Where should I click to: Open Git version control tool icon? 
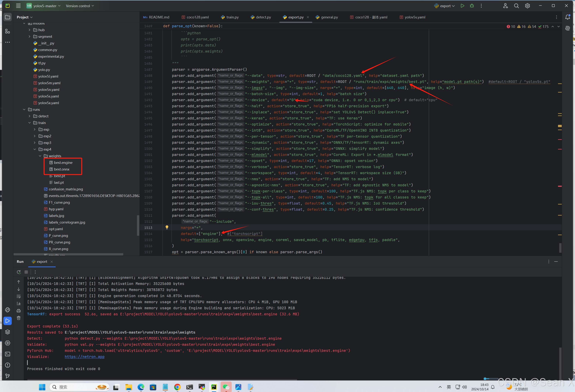[x=8, y=376]
